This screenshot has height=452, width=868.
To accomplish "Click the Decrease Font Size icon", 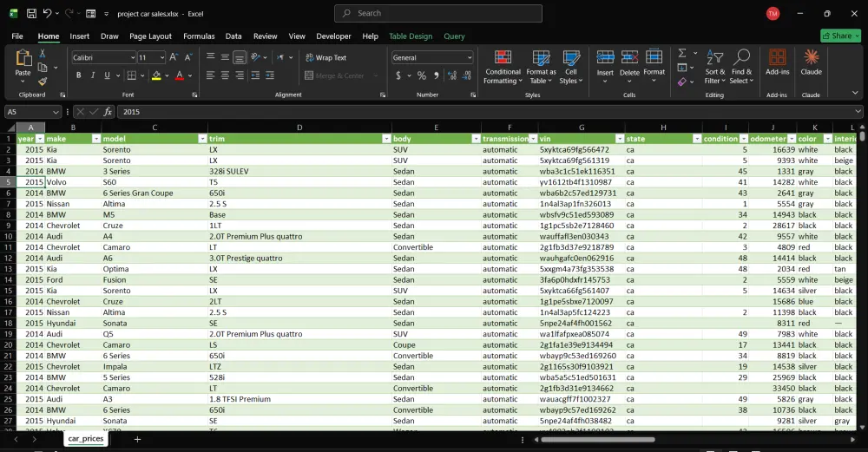I will click(188, 57).
